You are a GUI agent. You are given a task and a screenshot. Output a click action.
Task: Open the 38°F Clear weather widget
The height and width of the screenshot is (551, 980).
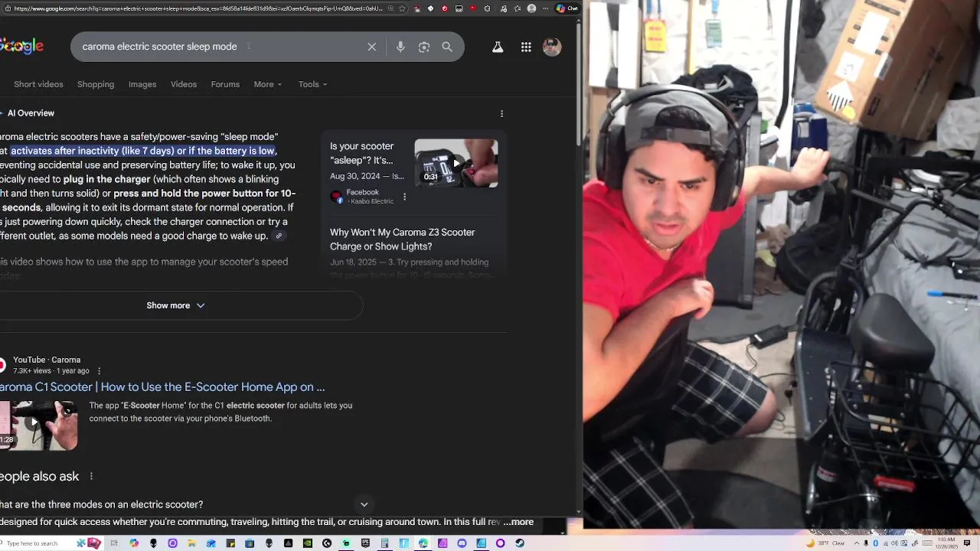[x=826, y=543]
